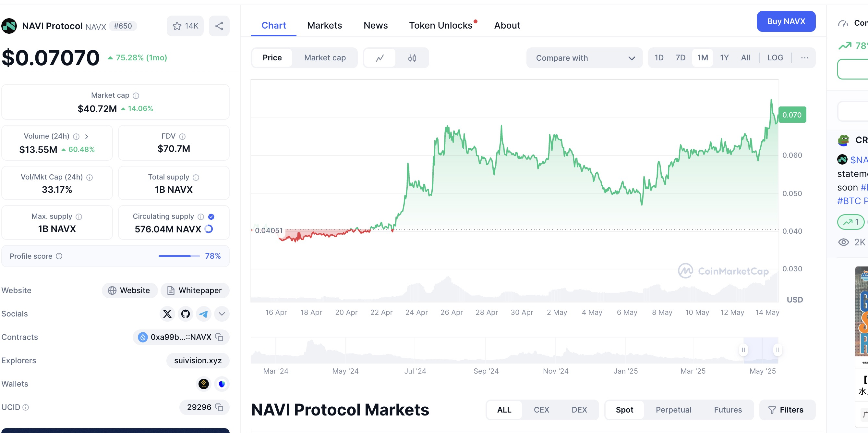Click the Market cap info icon
Image resolution: width=868 pixels, height=433 pixels.
136,96
